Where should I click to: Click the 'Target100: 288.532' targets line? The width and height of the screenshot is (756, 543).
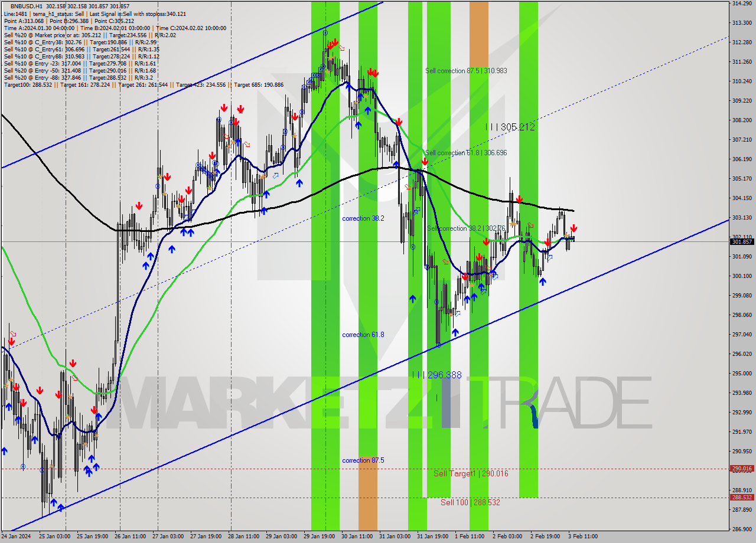[144, 84]
